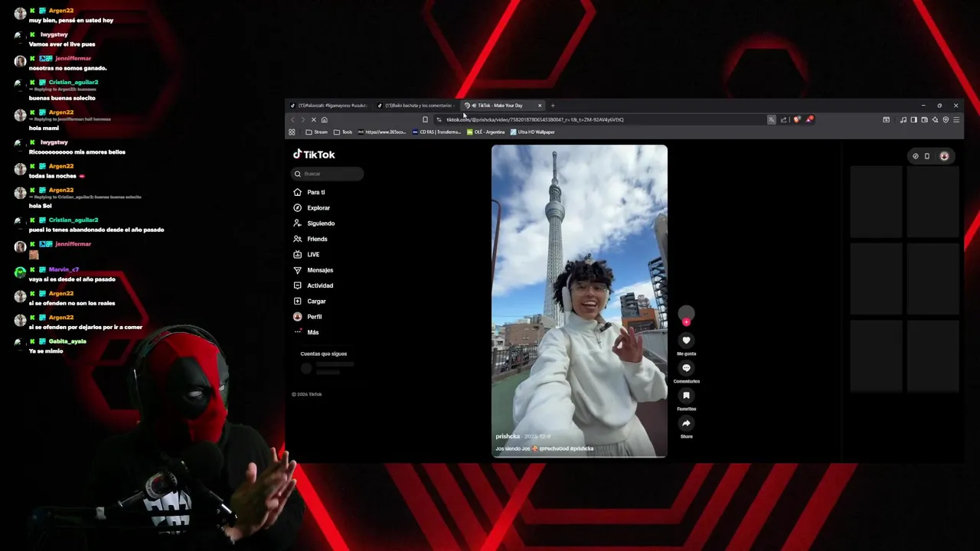
Task: Open LIVE in TikTok sidebar
Action: 306,254
